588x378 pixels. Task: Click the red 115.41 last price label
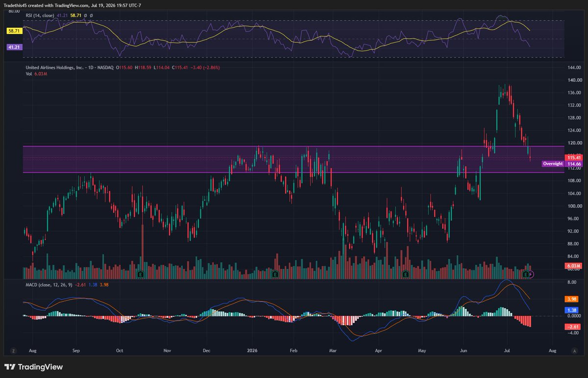click(x=573, y=157)
